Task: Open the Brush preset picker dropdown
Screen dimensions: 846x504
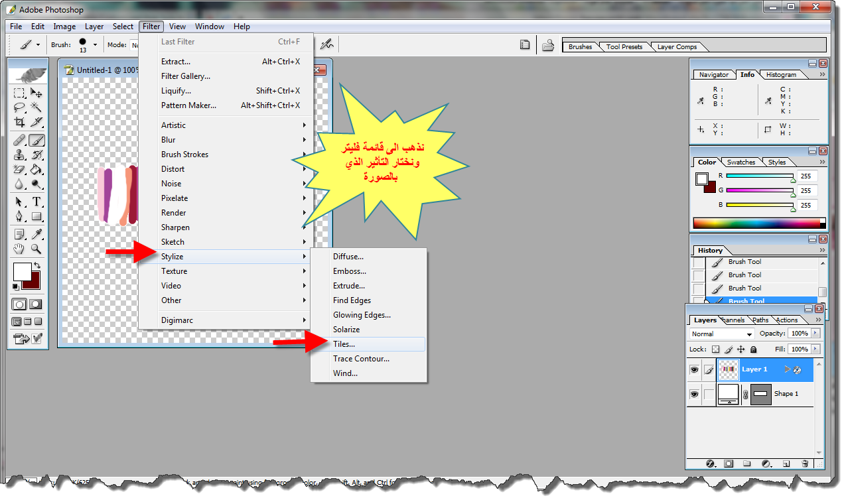Action: pos(95,45)
